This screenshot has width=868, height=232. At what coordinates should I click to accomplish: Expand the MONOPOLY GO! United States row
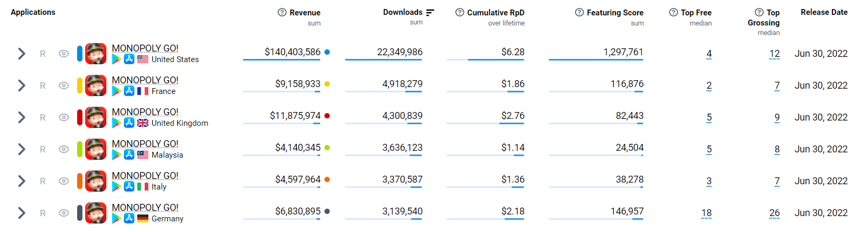tap(21, 54)
